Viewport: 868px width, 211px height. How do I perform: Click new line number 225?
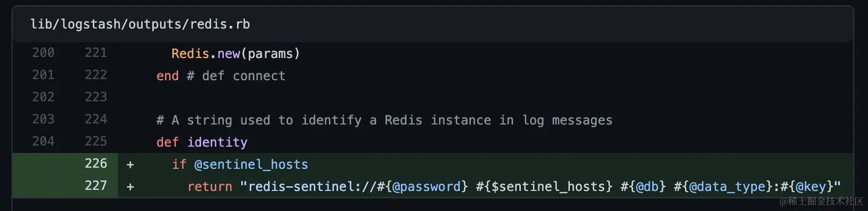click(96, 141)
